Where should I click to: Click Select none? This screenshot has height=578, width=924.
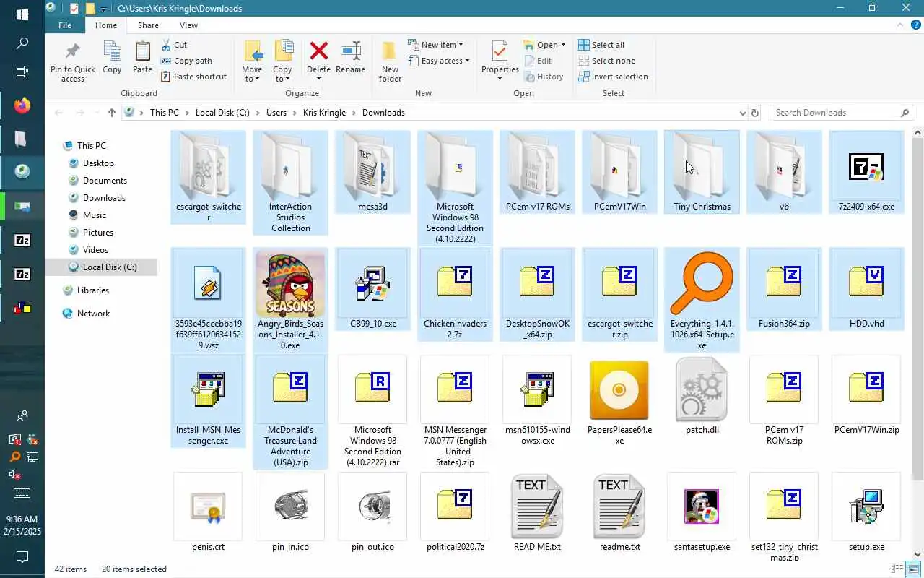point(606,61)
